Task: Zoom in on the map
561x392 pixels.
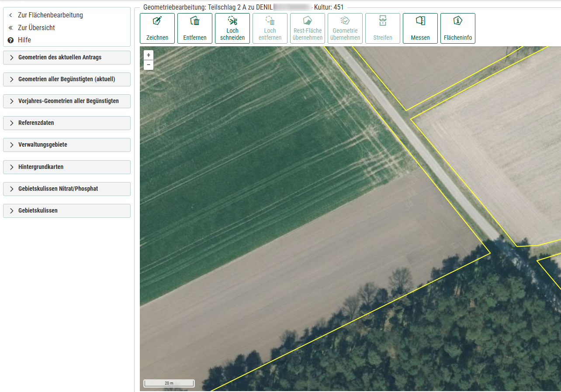Action: coord(149,55)
